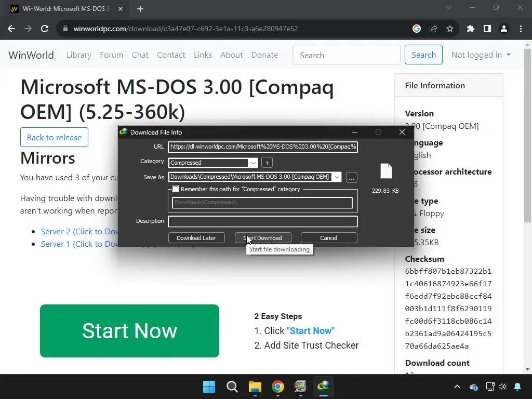Click the Description input field

coord(263,221)
